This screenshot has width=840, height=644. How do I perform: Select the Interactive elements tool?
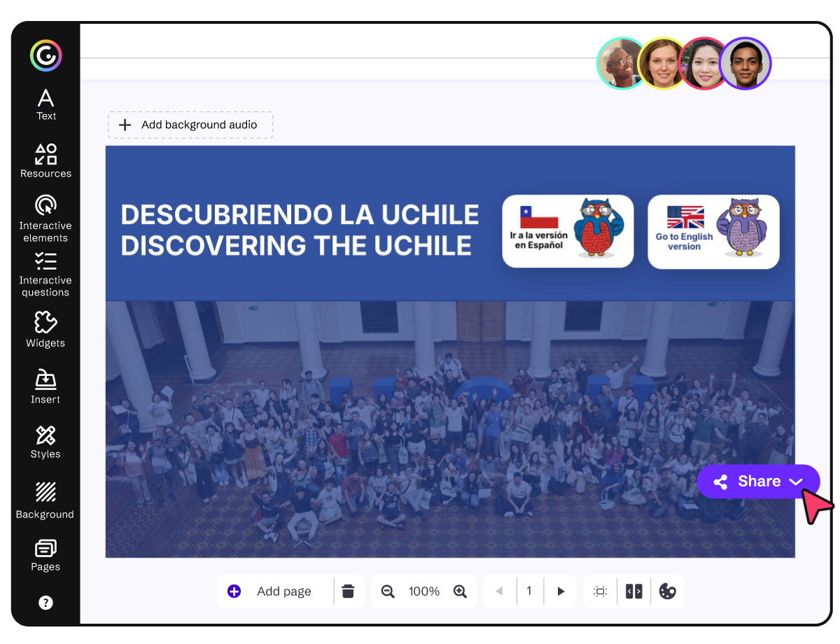click(x=45, y=217)
